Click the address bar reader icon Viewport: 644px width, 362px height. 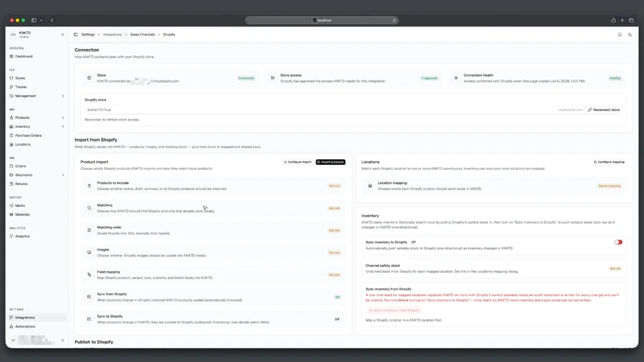pyautogui.click(x=394, y=20)
